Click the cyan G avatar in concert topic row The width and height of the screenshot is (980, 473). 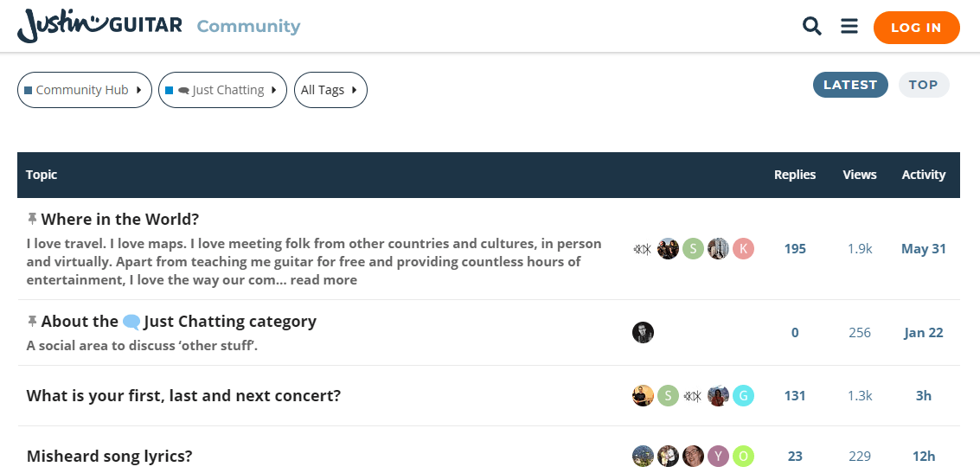pos(743,395)
